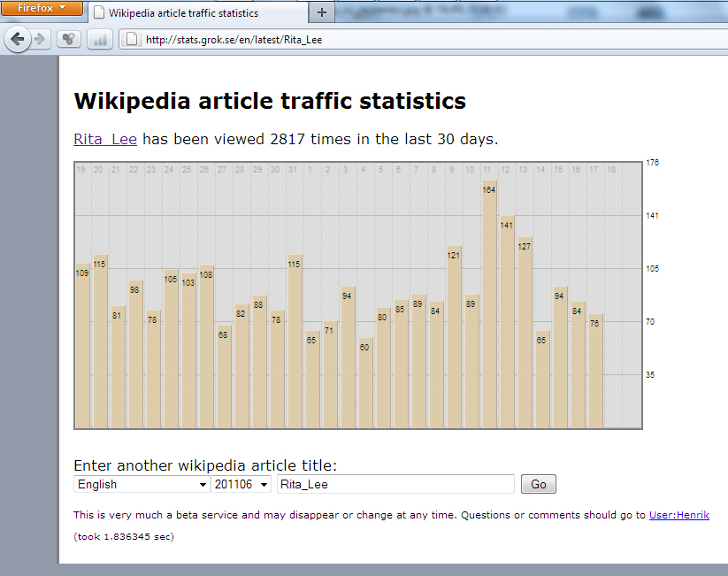Follow the User:Henrik link
The image size is (728, 576).
(678, 515)
